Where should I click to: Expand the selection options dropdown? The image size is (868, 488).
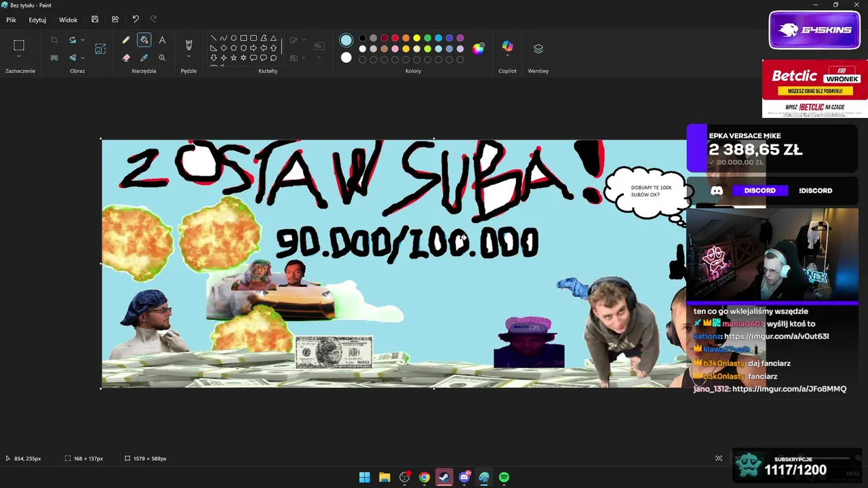(x=19, y=57)
